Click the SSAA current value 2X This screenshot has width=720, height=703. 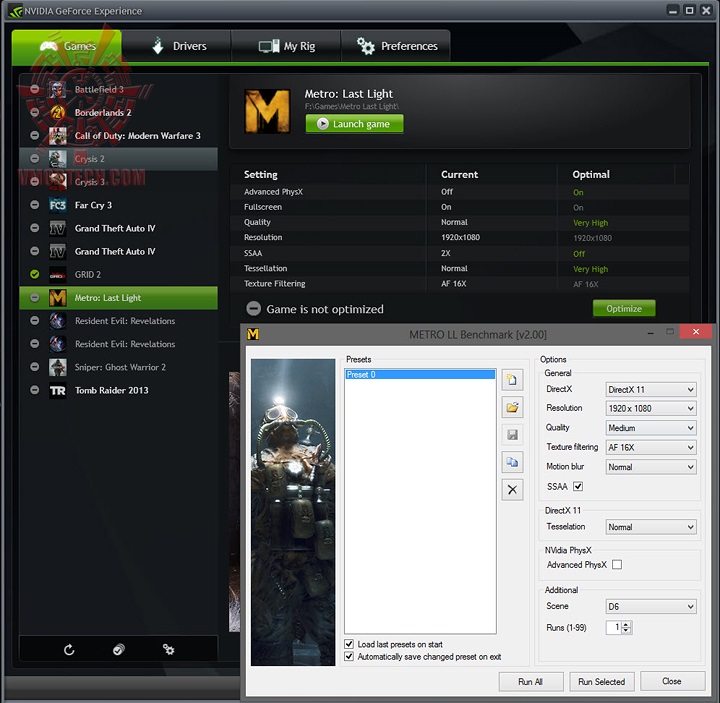(446, 253)
